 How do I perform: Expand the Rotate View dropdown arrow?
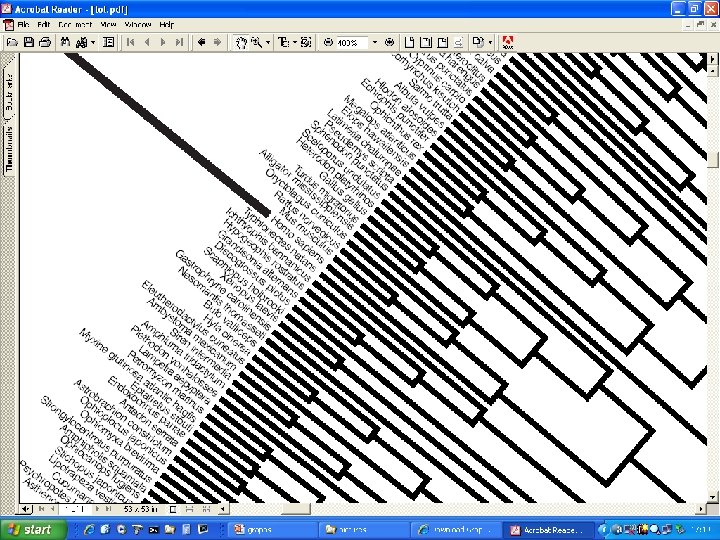pyautogui.click(x=490, y=43)
